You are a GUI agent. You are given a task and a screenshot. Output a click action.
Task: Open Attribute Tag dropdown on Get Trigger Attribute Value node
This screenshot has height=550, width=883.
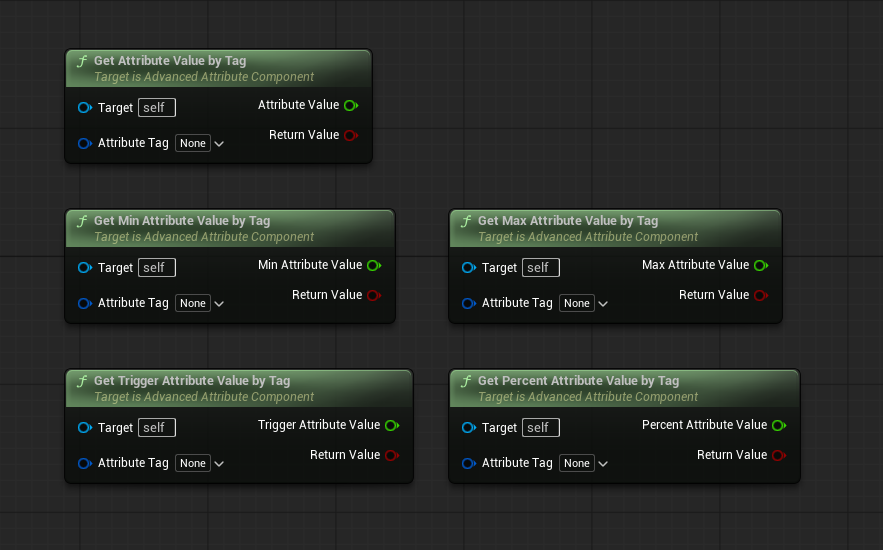219,464
